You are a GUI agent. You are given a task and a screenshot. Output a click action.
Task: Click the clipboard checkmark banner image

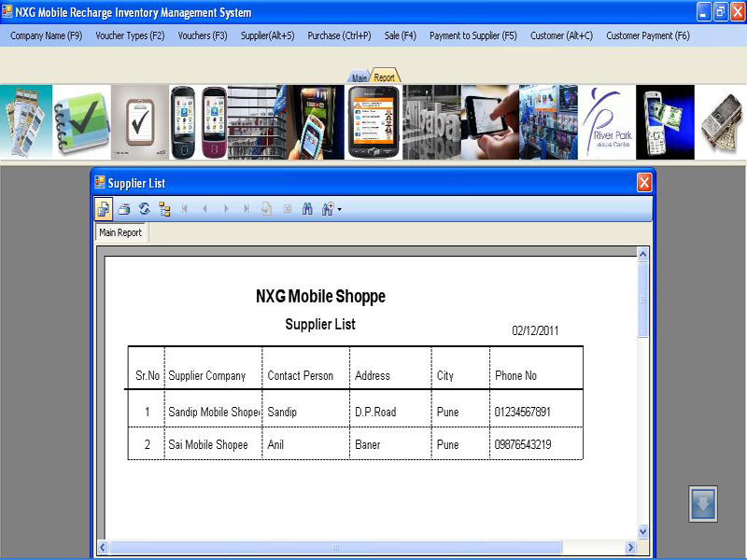pyautogui.click(x=140, y=122)
